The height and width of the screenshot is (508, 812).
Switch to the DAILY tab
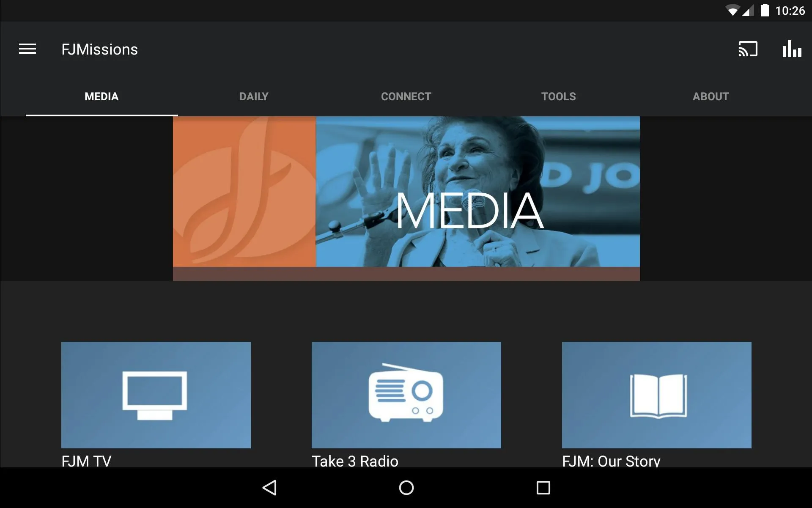[x=254, y=96]
